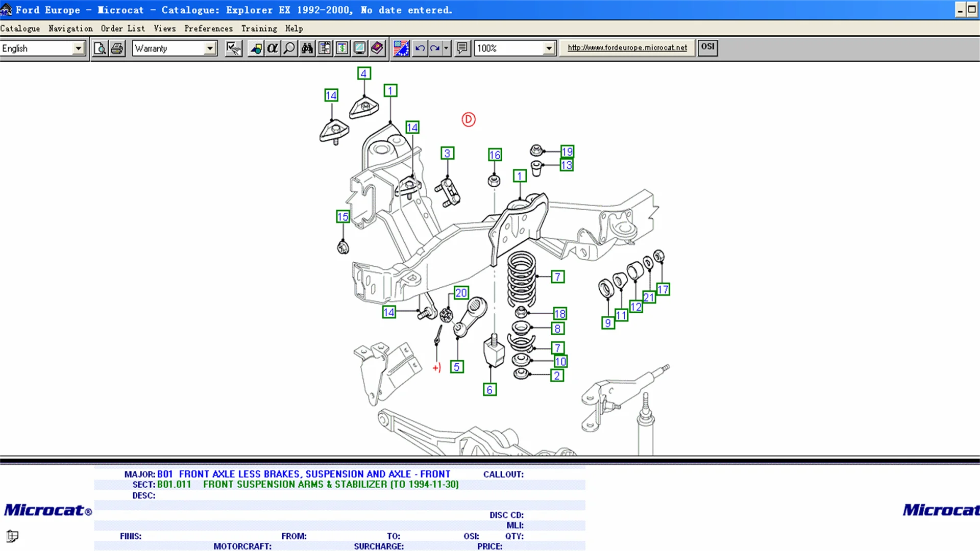The height and width of the screenshot is (551, 980).
Task: Open the Order List menu
Action: click(x=122, y=29)
